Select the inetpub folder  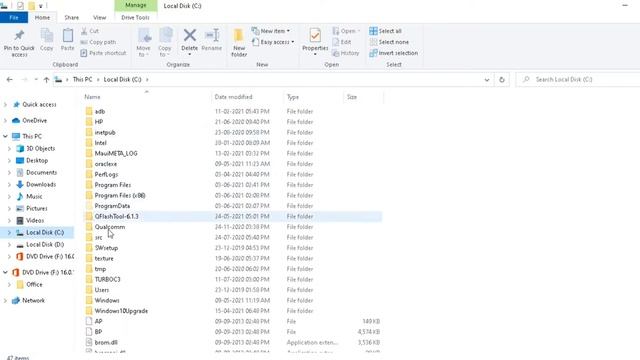tap(105, 133)
